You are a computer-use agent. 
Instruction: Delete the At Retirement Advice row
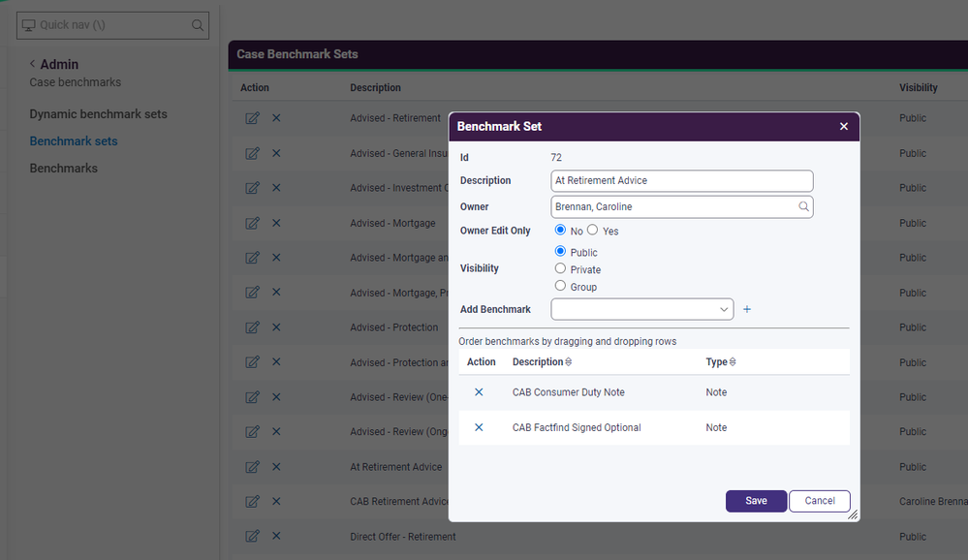[x=276, y=467]
